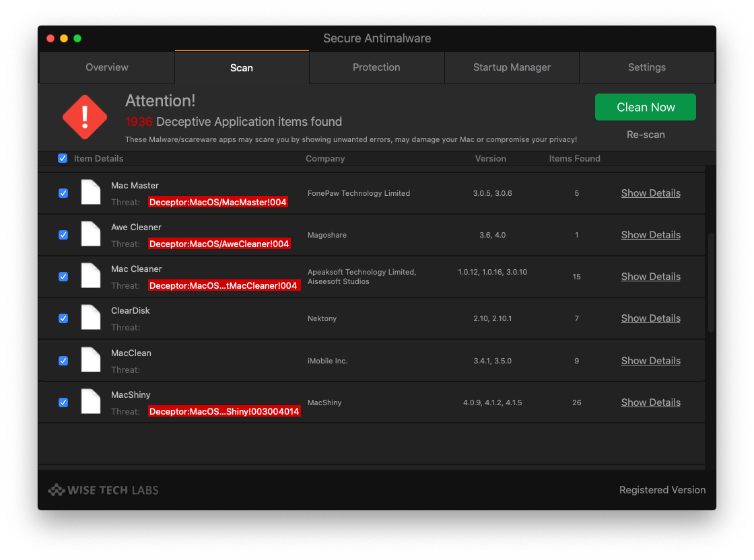Viewport: 754px width, 560px height.
Task: Switch to the Overview tab
Action: 107,67
